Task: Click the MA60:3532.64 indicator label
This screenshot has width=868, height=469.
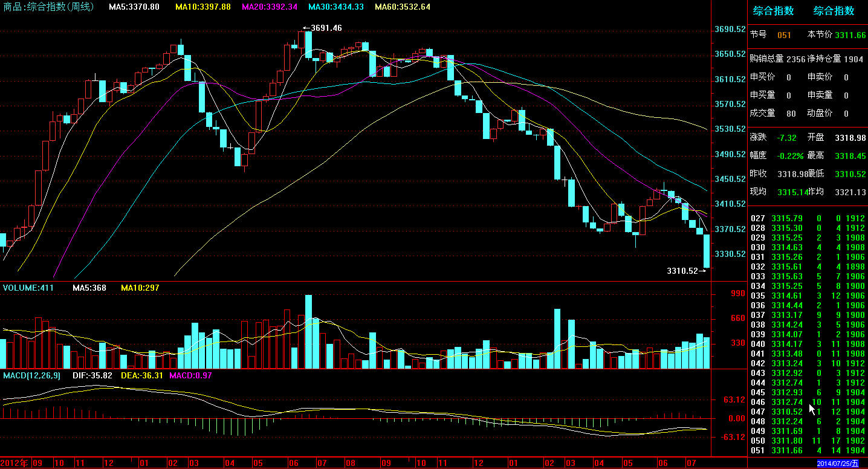Action: pos(403,7)
